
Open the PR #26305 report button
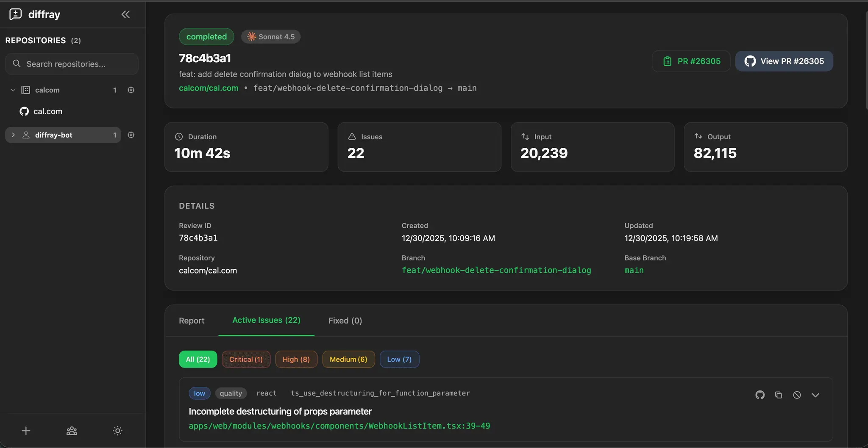point(691,61)
